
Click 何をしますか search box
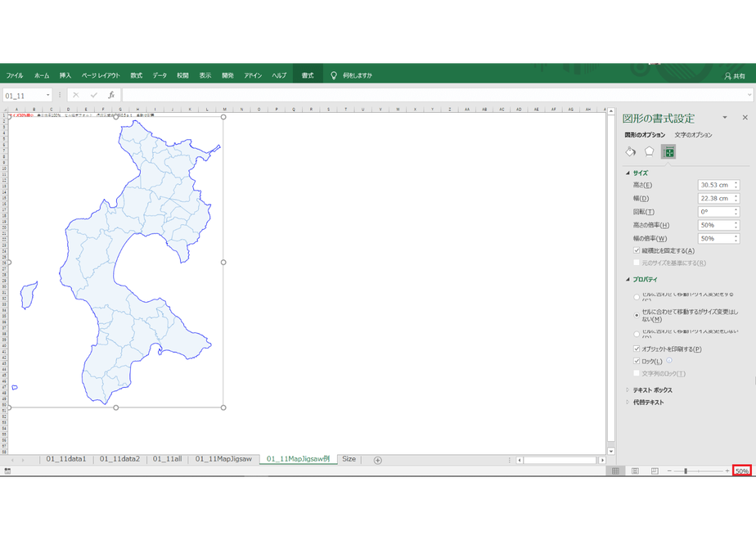click(x=358, y=75)
